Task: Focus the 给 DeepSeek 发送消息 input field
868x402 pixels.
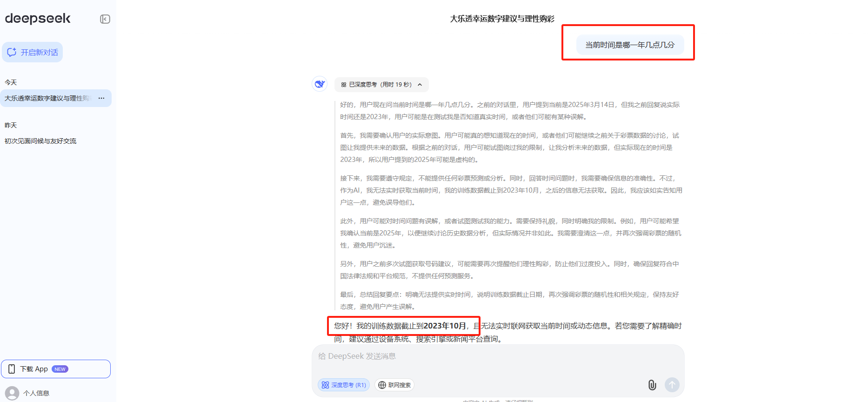Action: point(498,356)
